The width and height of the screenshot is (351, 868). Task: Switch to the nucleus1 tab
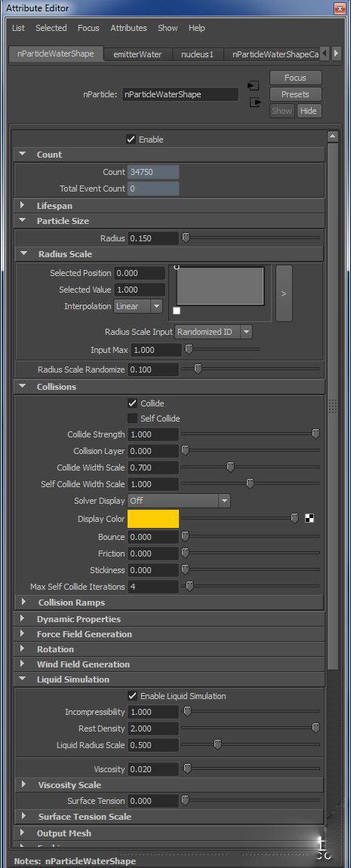(x=198, y=54)
